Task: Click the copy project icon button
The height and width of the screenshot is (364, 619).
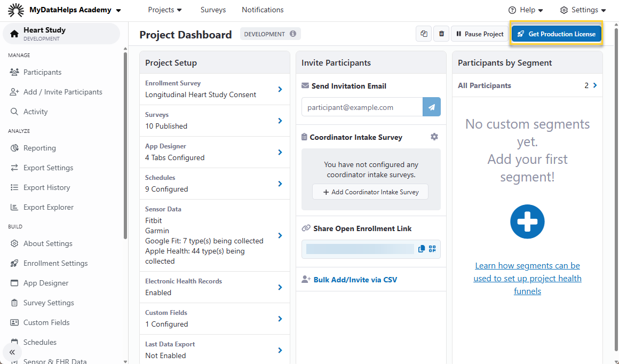Action: [x=424, y=34]
